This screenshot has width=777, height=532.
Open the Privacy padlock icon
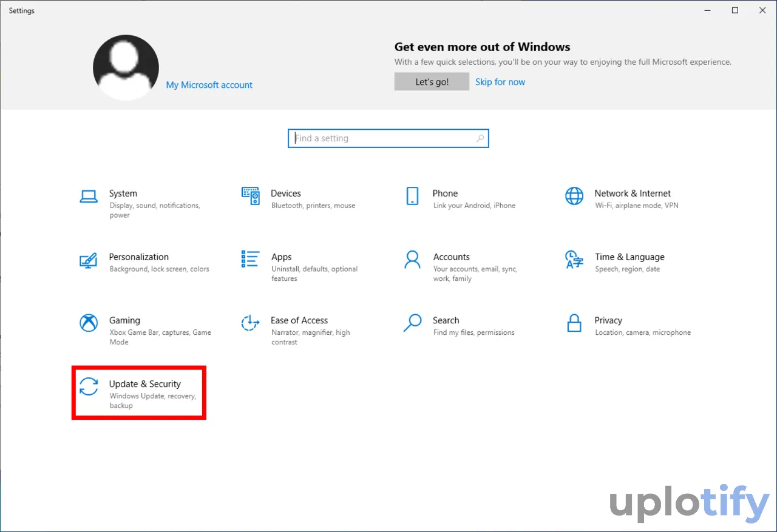pos(574,323)
